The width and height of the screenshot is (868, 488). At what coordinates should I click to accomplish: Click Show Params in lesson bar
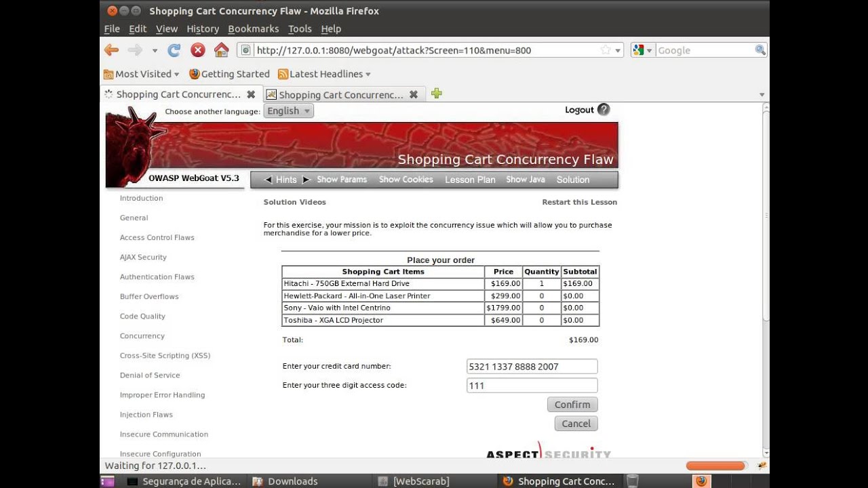[x=342, y=180]
